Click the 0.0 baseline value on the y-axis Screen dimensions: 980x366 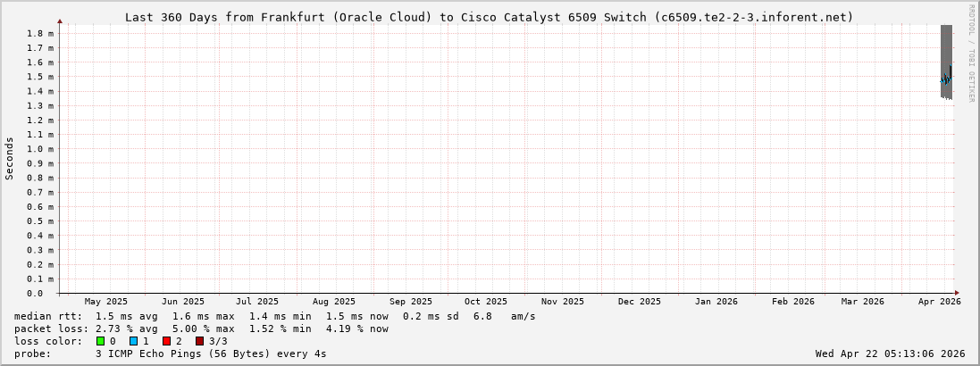click(x=34, y=293)
